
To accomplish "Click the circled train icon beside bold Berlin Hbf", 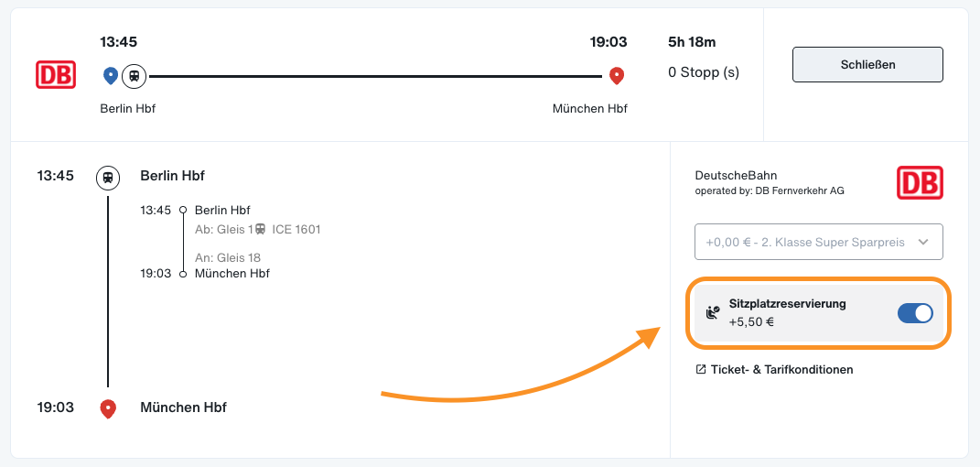I will pos(108,177).
